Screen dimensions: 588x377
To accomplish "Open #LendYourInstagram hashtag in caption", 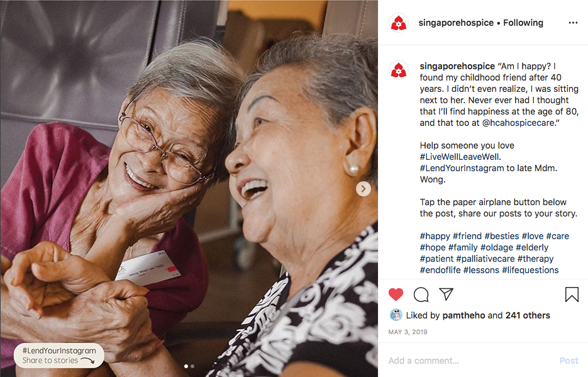I will [462, 168].
